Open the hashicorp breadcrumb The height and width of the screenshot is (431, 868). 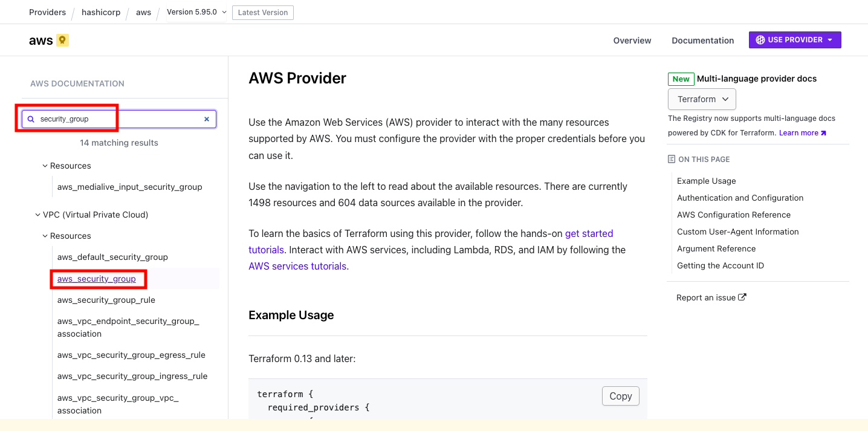(x=102, y=12)
